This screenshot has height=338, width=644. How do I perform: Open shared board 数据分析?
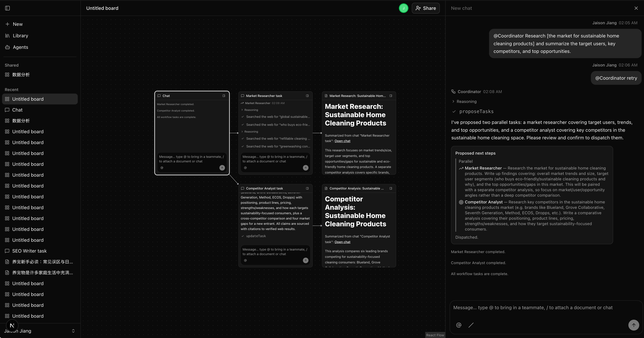click(x=40, y=75)
